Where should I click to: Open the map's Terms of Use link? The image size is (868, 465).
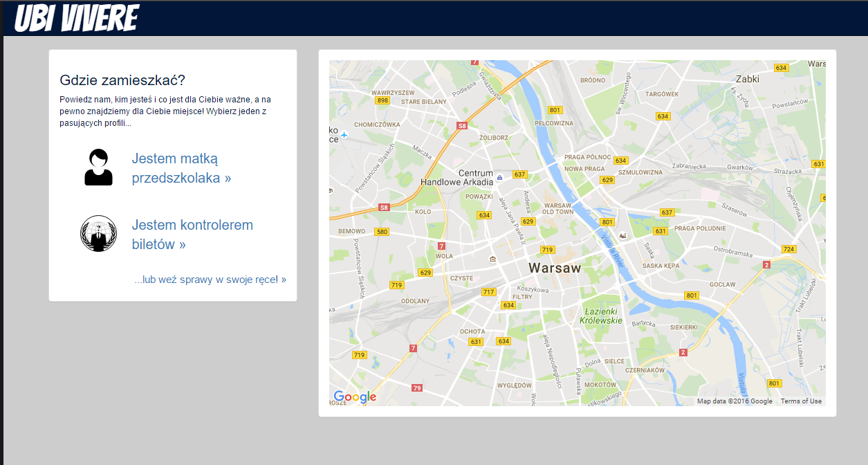801,401
